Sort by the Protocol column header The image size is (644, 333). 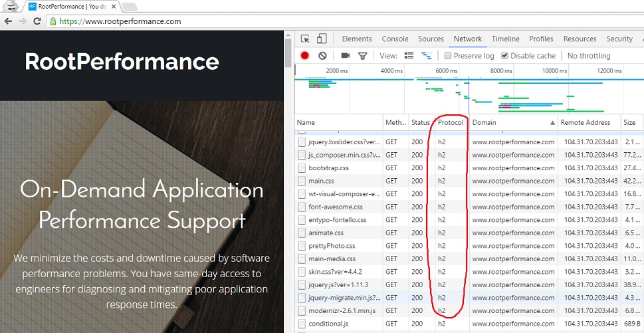tap(451, 122)
